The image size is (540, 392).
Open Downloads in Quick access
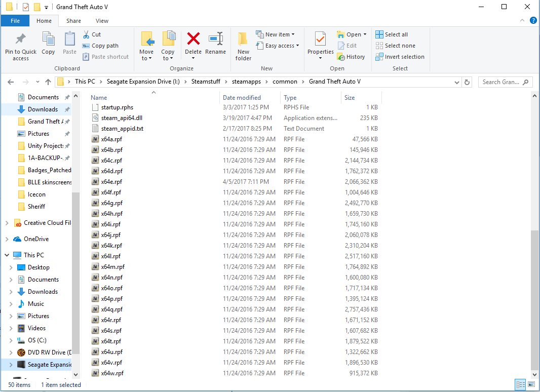click(43, 109)
